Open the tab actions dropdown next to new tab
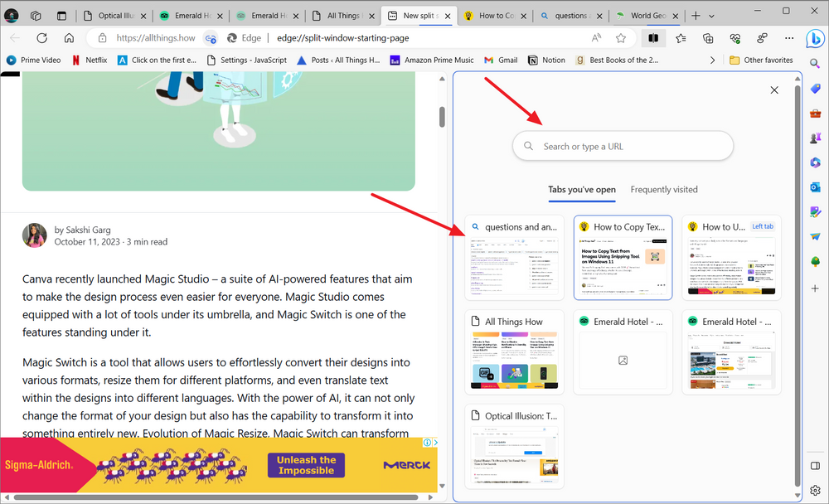 (711, 15)
